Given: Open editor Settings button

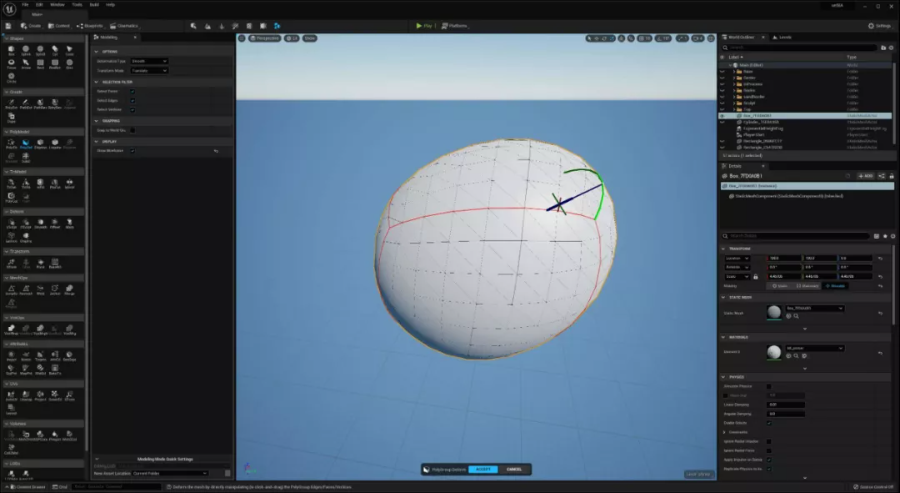Looking at the screenshot, I should 879,26.
